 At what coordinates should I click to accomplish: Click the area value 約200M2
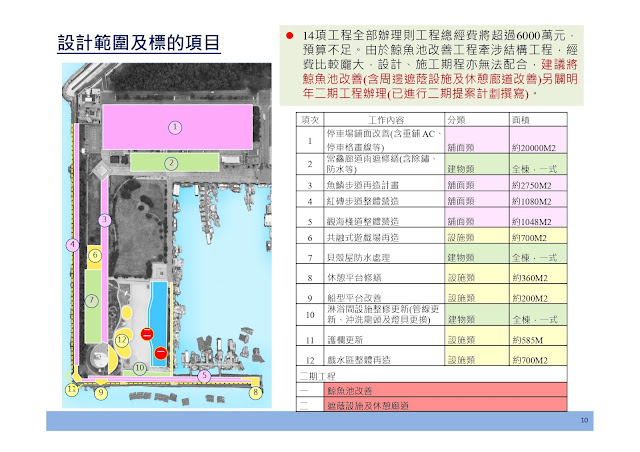[530, 298]
